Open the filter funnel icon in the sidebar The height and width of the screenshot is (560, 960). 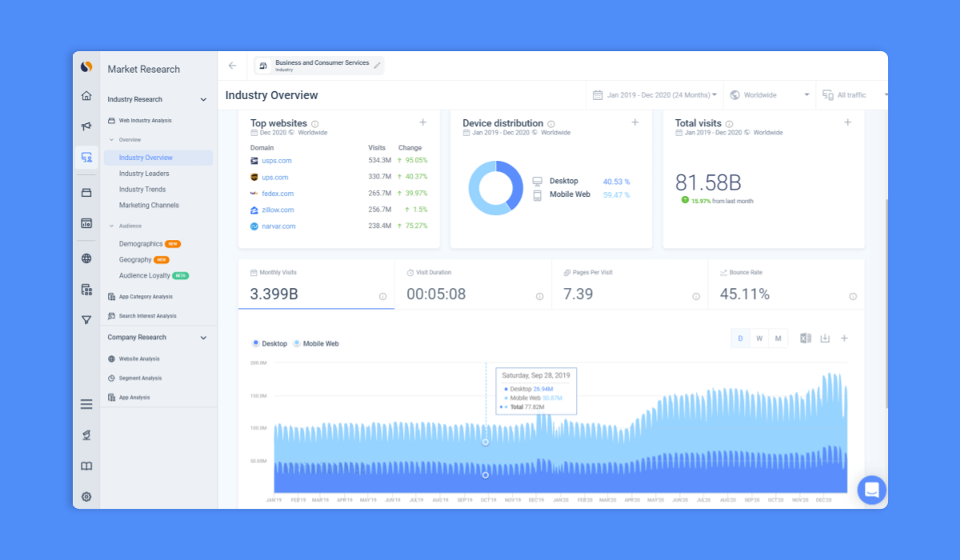[86, 319]
